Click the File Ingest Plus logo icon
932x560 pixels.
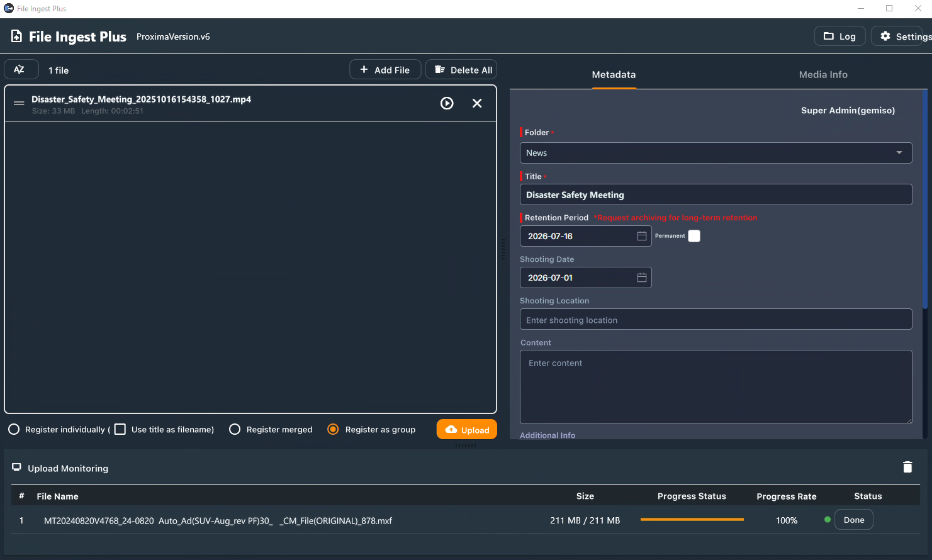16,36
